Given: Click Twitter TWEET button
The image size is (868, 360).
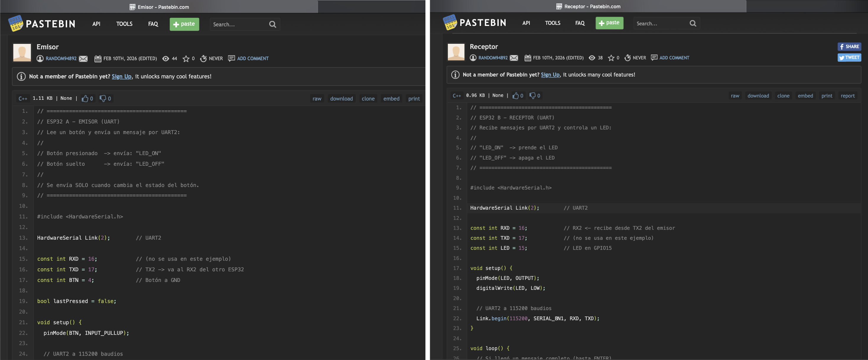Looking at the screenshot, I should point(849,58).
